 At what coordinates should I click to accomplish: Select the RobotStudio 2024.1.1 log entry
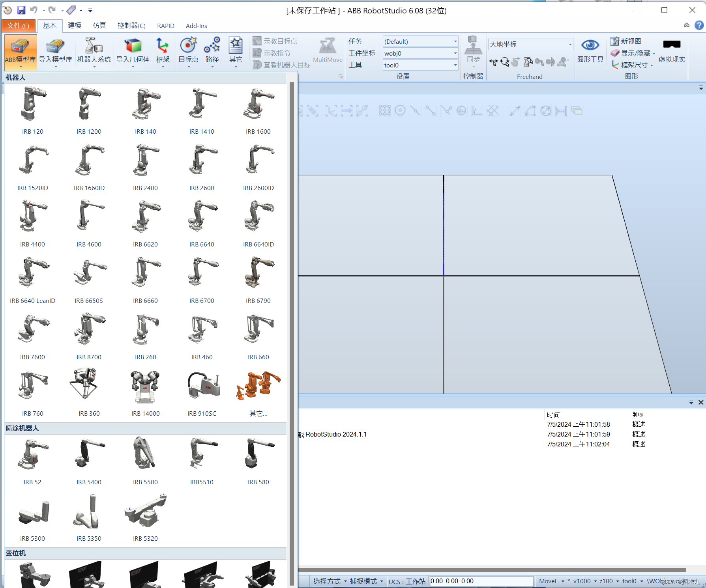tap(332, 434)
